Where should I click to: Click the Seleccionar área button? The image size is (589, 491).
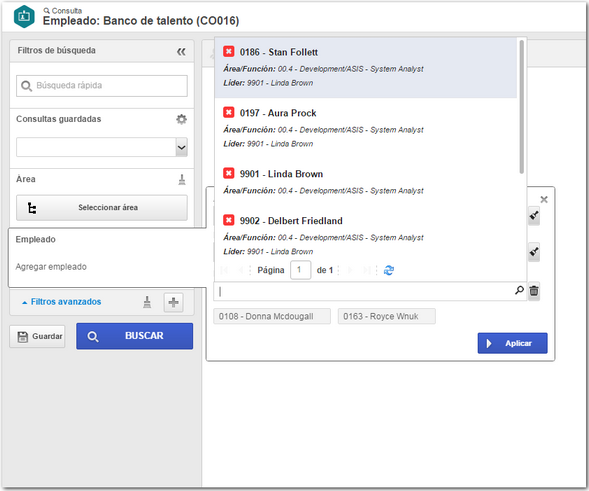102,207
